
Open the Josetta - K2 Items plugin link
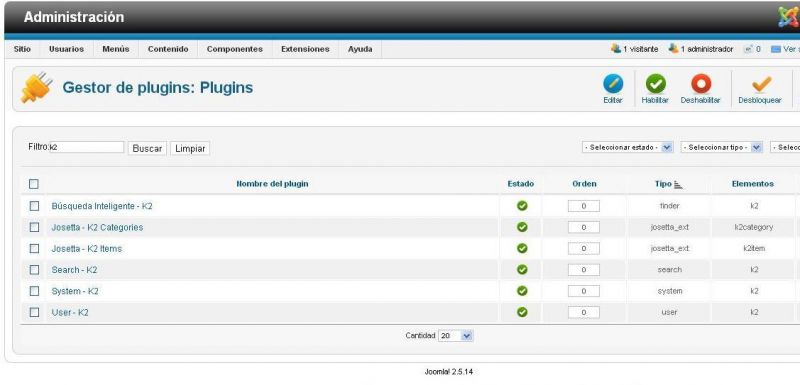87,249
